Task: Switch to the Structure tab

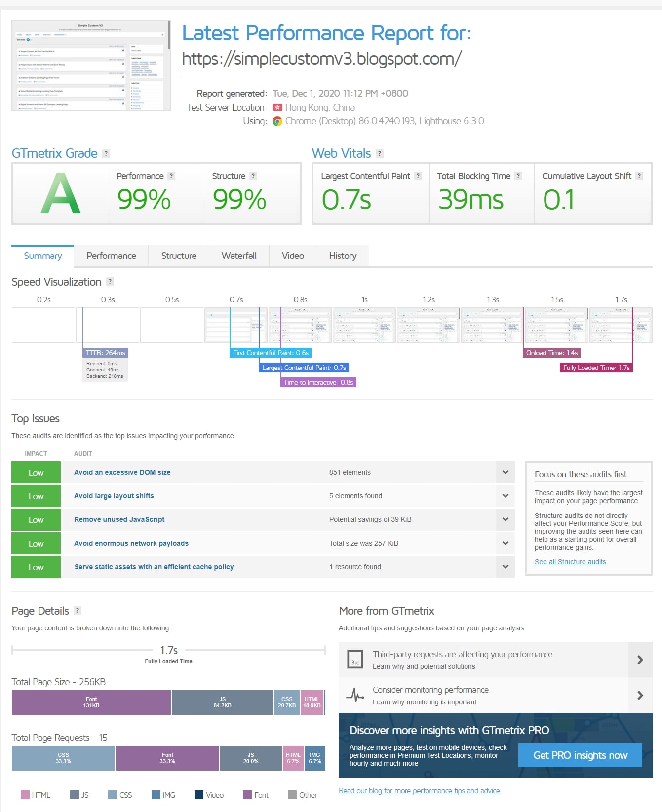Action: pyautogui.click(x=179, y=256)
